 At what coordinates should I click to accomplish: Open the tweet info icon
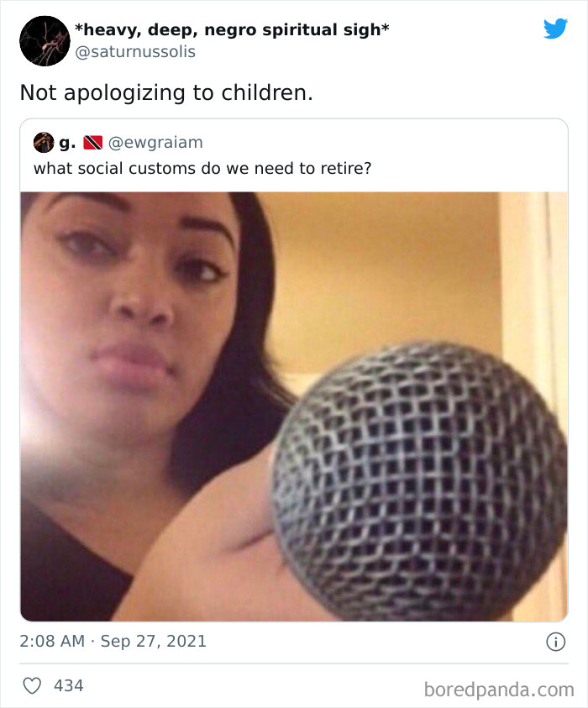(555, 642)
